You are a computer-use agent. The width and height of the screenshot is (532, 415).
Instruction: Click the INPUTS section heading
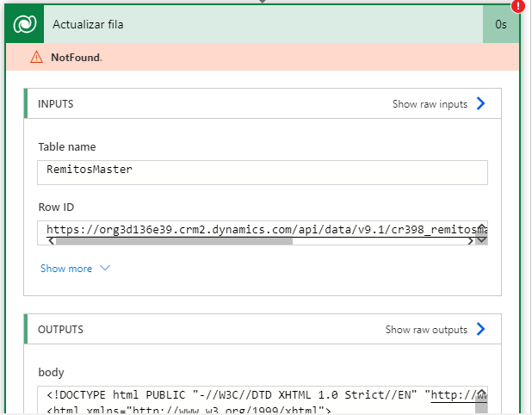tap(56, 104)
